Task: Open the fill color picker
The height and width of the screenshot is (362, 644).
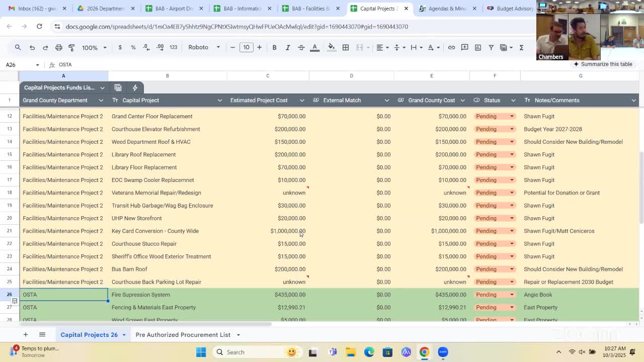Action: coord(331,47)
